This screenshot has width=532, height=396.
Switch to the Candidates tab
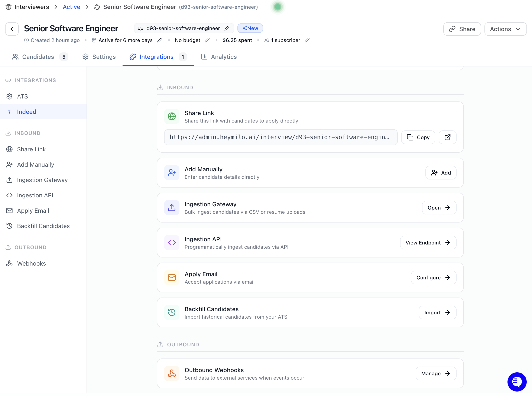point(38,57)
